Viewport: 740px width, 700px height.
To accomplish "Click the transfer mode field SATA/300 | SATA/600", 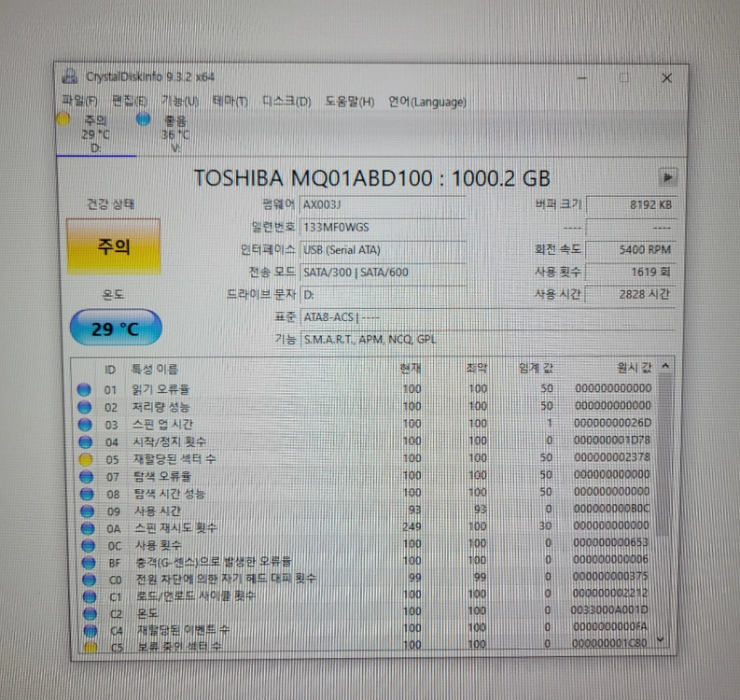I will point(383,273).
